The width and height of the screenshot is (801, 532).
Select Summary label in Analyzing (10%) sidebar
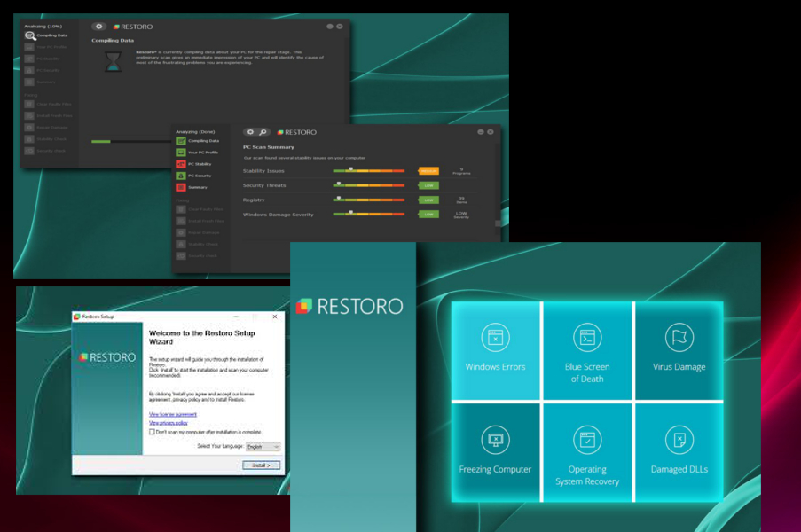click(46, 82)
